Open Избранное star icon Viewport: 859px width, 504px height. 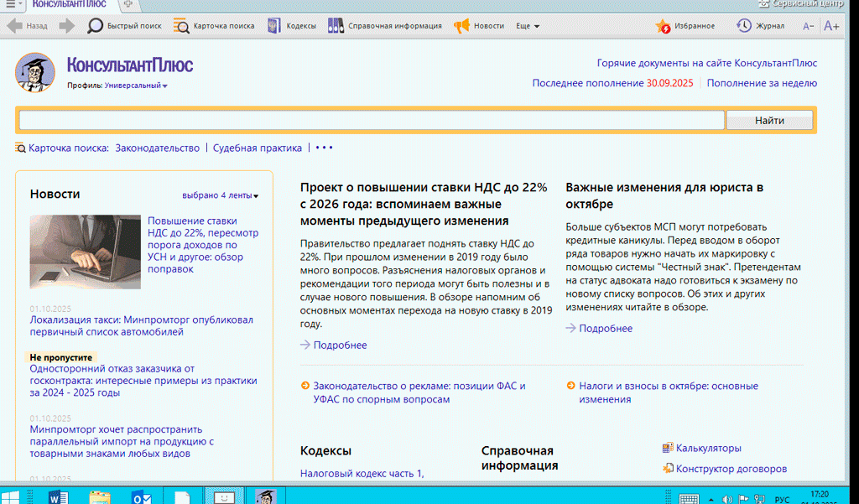click(x=664, y=26)
